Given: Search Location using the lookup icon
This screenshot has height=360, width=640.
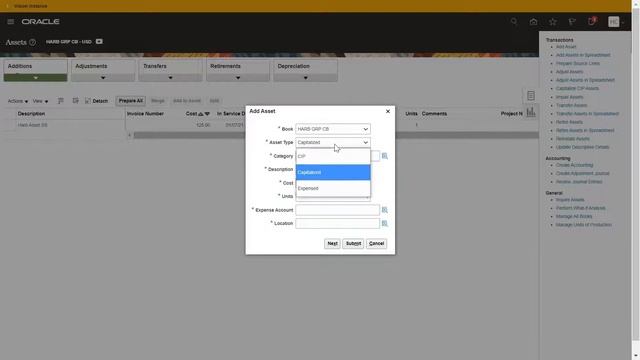Looking at the screenshot, I should (x=384, y=223).
